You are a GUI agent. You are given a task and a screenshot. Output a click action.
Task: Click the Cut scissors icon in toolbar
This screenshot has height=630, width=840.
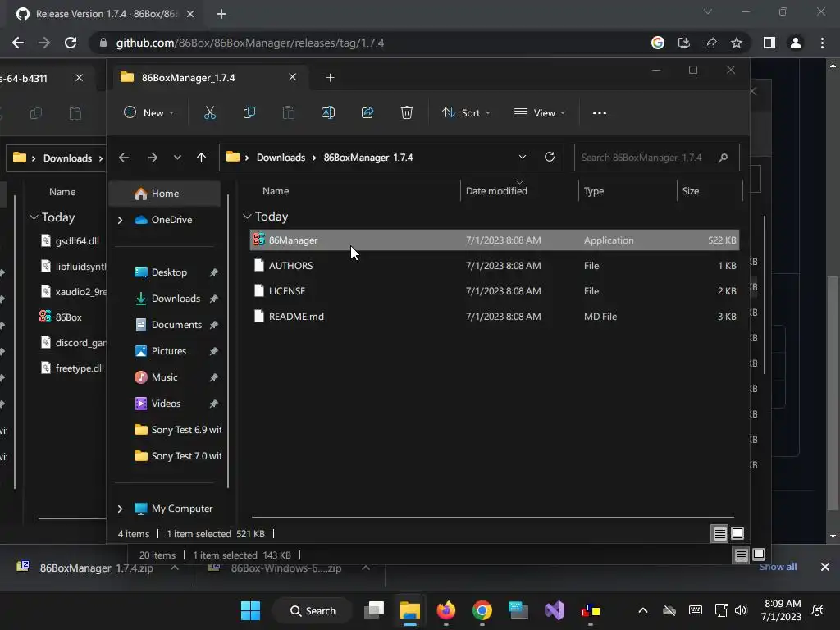click(209, 112)
